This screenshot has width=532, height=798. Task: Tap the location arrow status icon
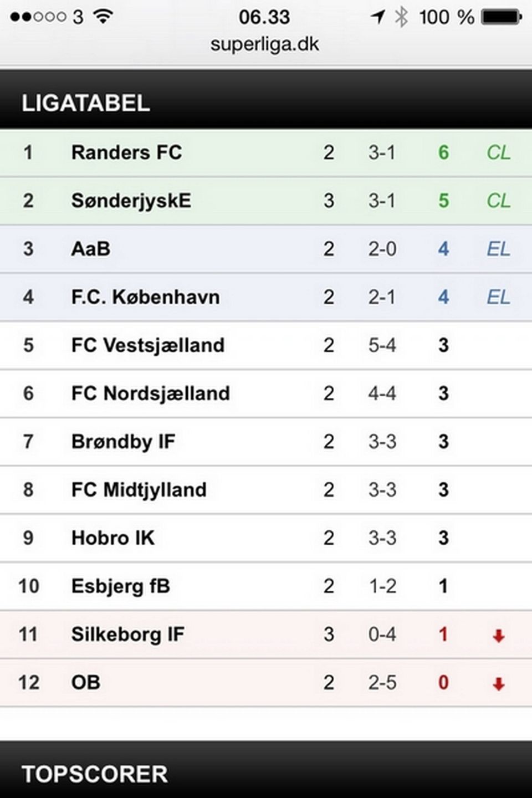pyautogui.click(x=378, y=17)
